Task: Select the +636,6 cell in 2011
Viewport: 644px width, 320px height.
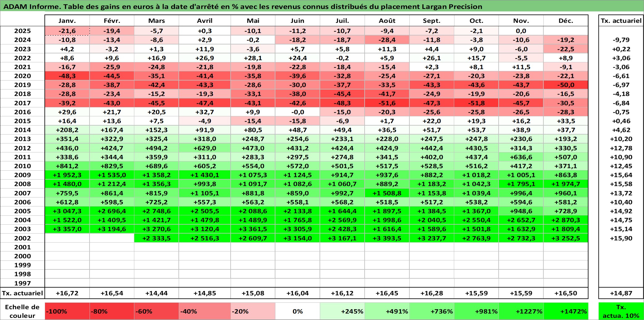Action: 521,157
